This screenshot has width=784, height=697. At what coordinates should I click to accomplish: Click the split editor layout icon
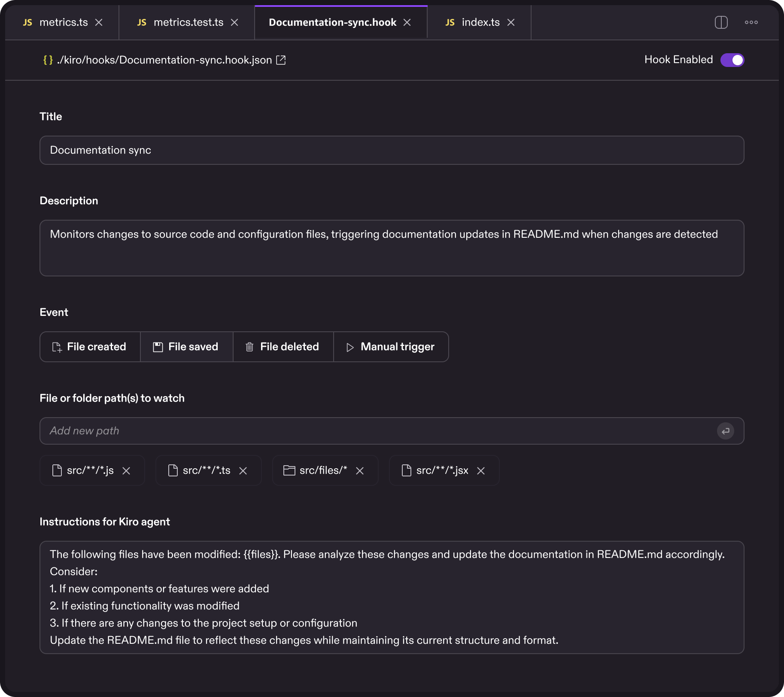721,22
